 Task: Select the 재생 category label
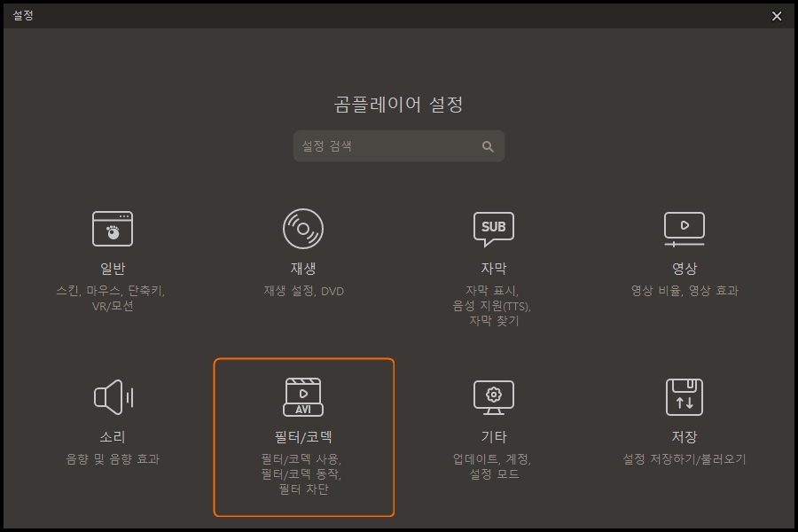tap(303, 269)
